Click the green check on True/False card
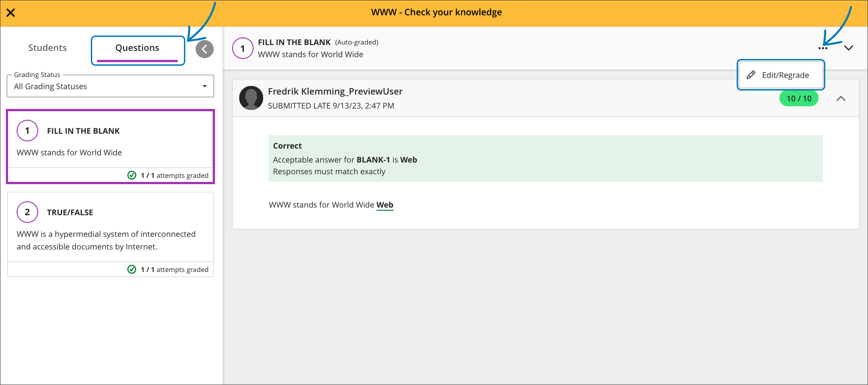Viewport: 868px width, 385px height. tap(132, 269)
